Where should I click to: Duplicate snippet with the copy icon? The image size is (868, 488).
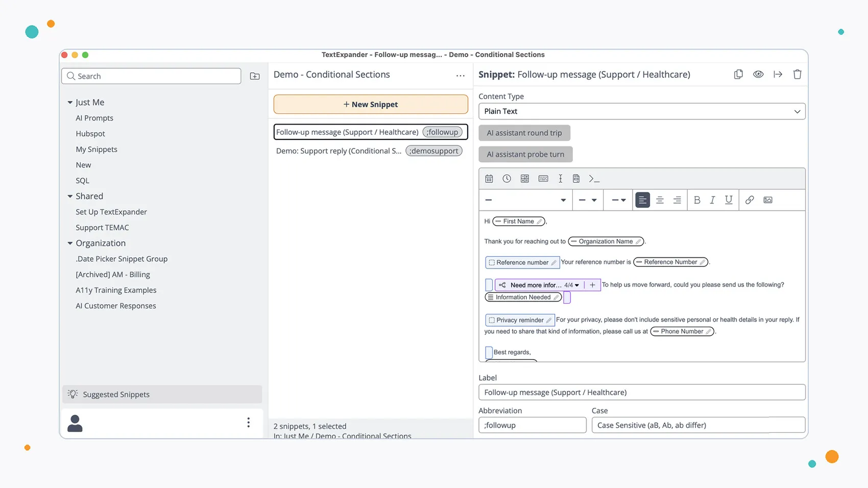tap(738, 75)
